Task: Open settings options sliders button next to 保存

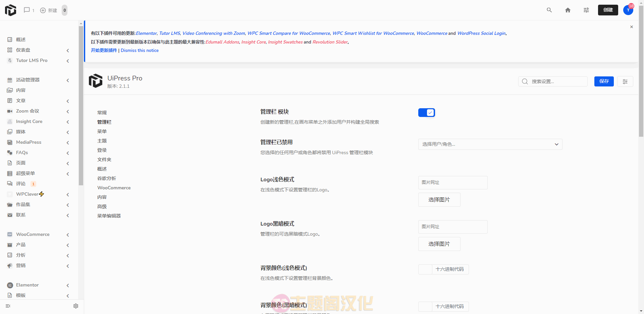Action: [625, 81]
